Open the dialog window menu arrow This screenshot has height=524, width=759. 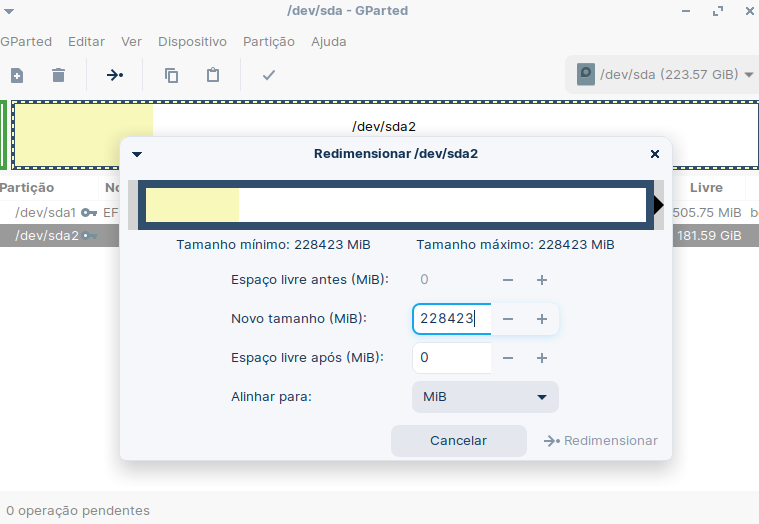(x=137, y=154)
